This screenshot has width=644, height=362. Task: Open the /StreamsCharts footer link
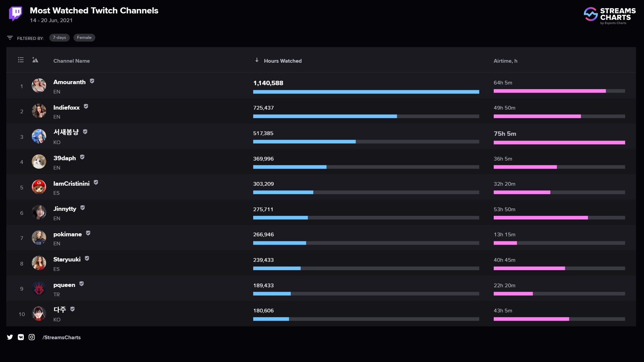coord(61,338)
